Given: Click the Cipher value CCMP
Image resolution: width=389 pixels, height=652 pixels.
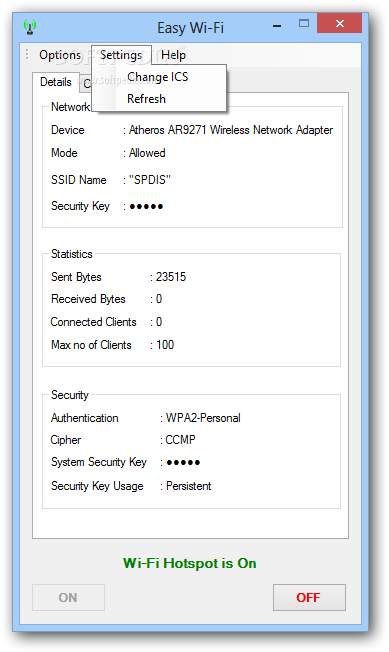Looking at the screenshot, I should 180,440.
